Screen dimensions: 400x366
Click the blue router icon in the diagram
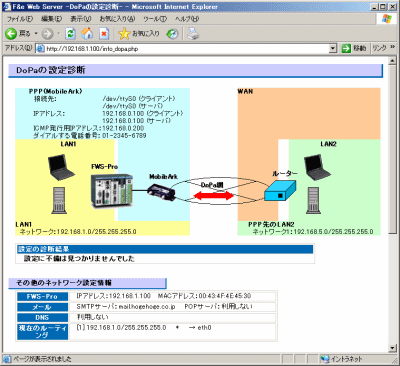coord(280,190)
